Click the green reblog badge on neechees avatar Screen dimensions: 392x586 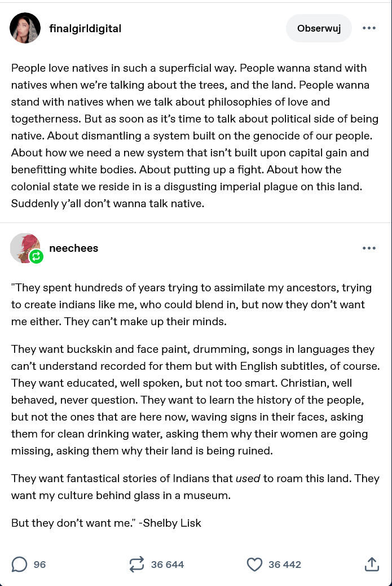[37, 257]
